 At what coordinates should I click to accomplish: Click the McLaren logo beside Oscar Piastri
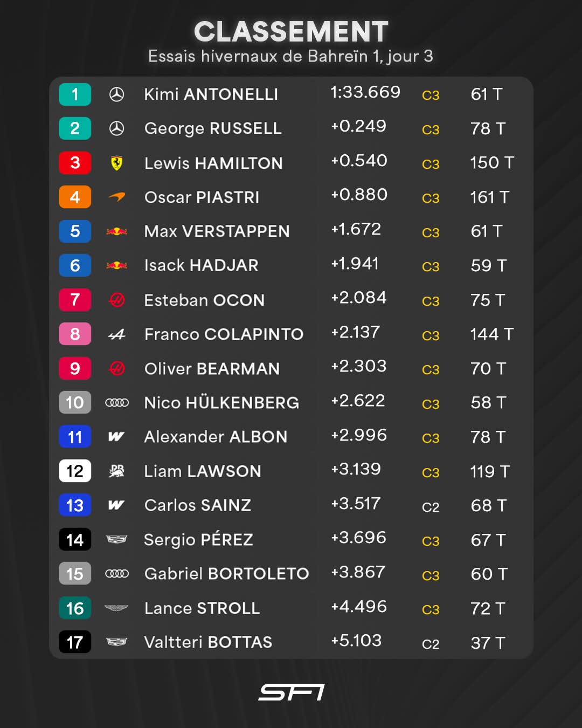coord(116,197)
